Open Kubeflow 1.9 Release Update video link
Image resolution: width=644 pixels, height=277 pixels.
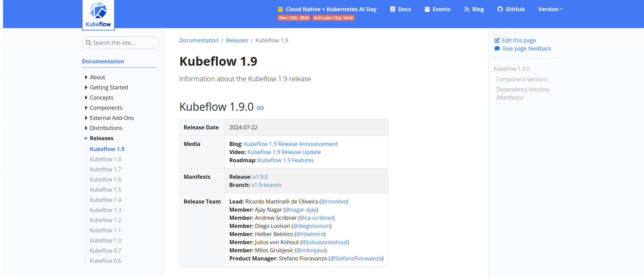click(x=284, y=152)
